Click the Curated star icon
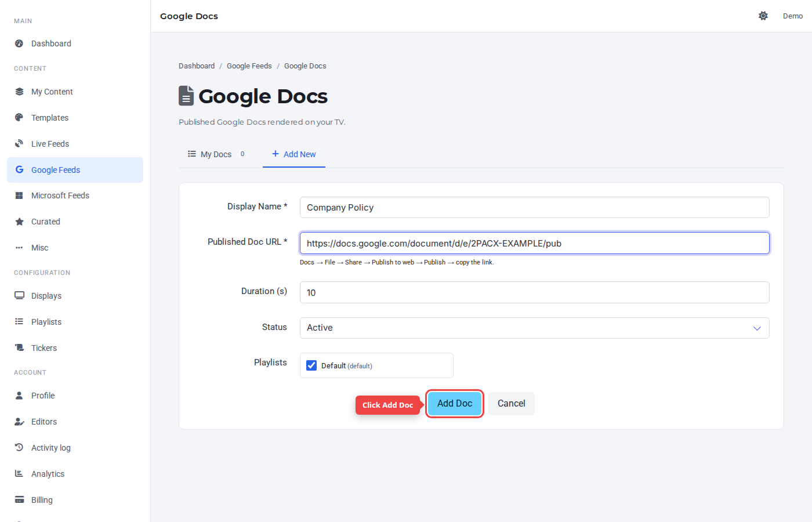Viewport: 812px width, 522px height. (x=19, y=222)
